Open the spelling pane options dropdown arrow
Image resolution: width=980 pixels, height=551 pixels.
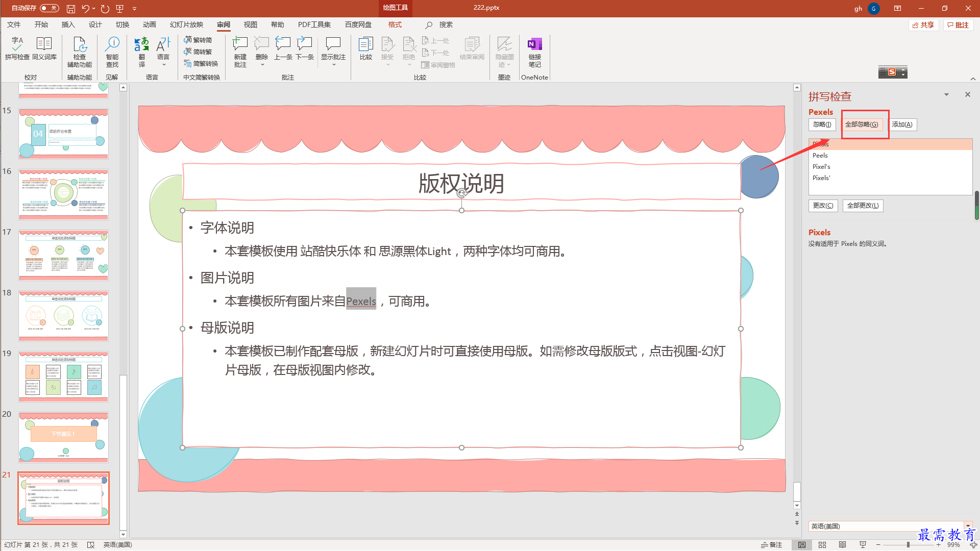tap(946, 95)
